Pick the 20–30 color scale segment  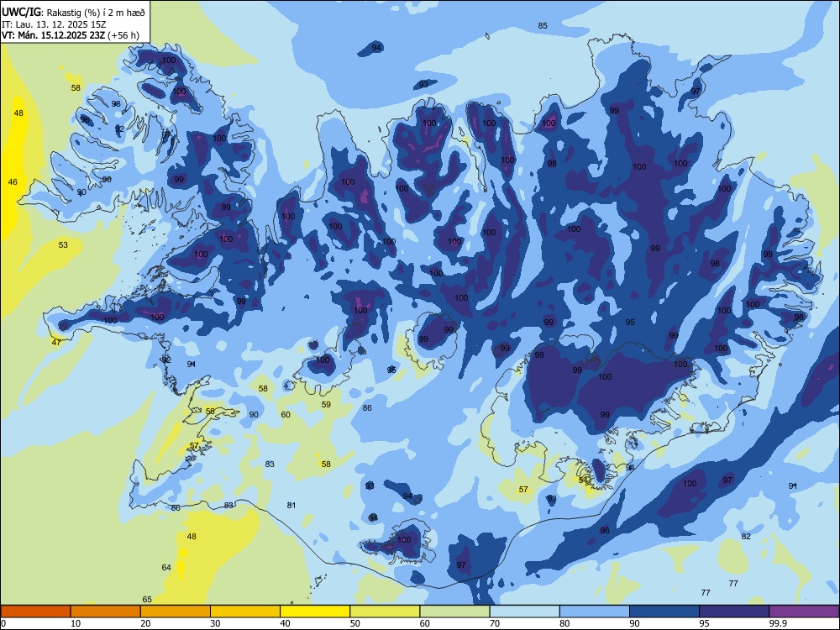click(x=176, y=612)
